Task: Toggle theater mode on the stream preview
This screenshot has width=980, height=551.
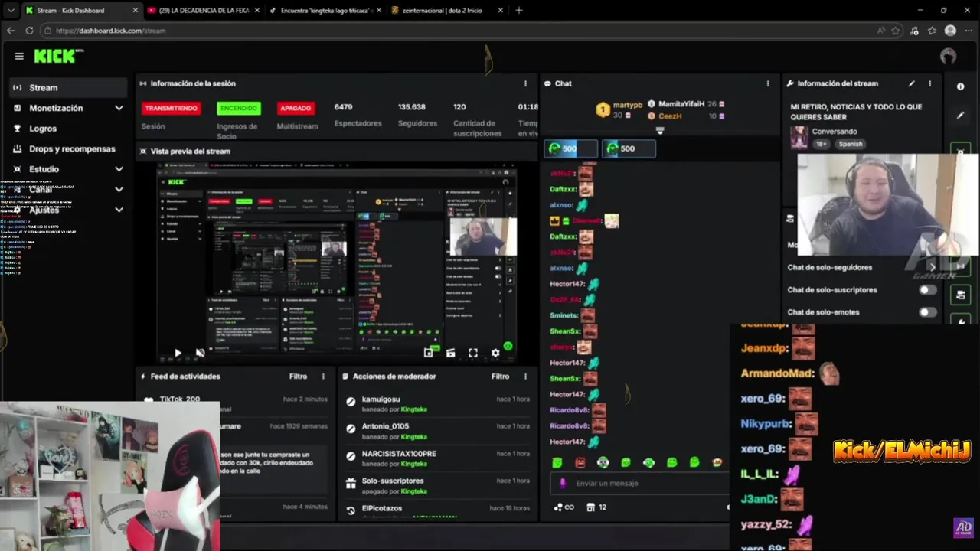Action: click(451, 353)
